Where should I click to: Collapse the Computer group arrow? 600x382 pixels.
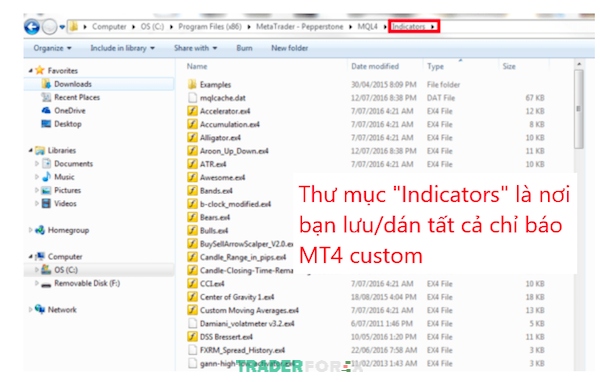(x=31, y=256)
